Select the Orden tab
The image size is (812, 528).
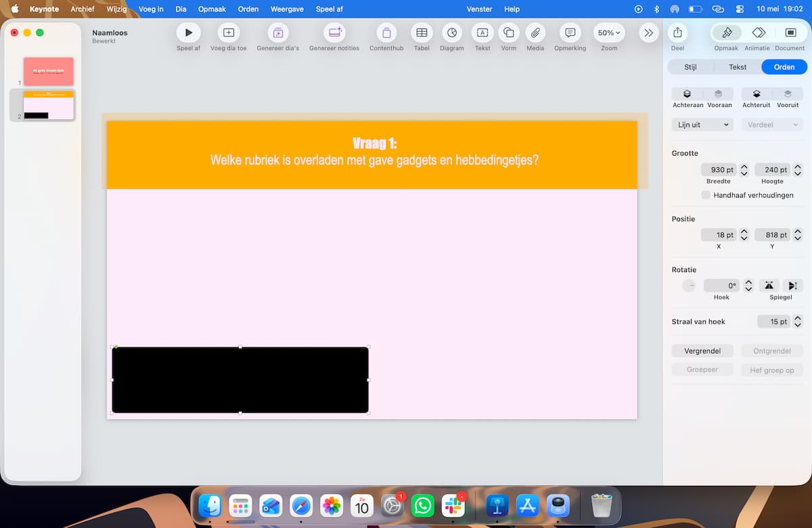784,67
